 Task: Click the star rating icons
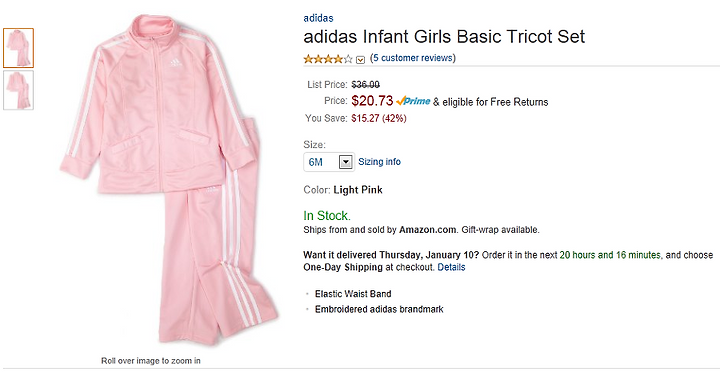point(328,59)
